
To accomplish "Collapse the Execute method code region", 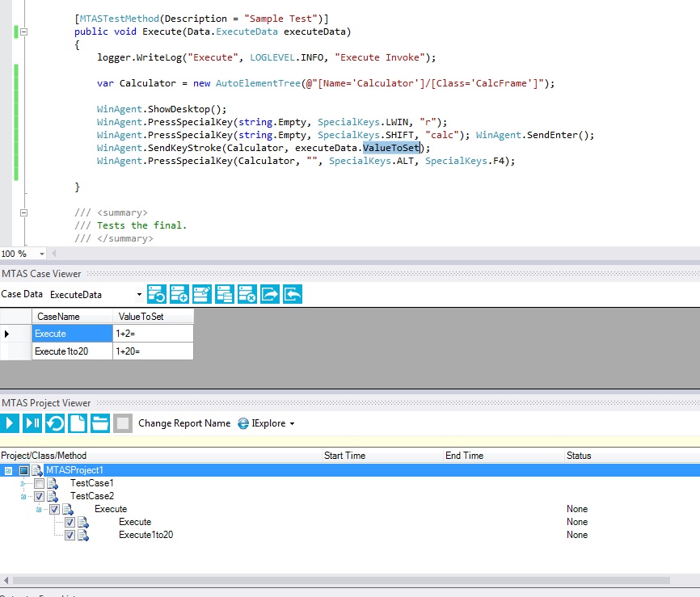I will [x=24, y=32].
